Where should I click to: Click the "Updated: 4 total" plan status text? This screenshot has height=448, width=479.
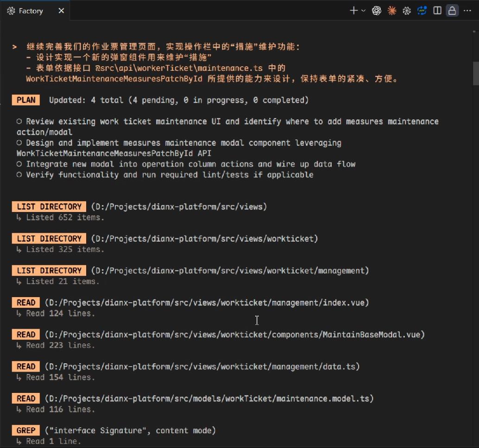(x=179, y=100)
